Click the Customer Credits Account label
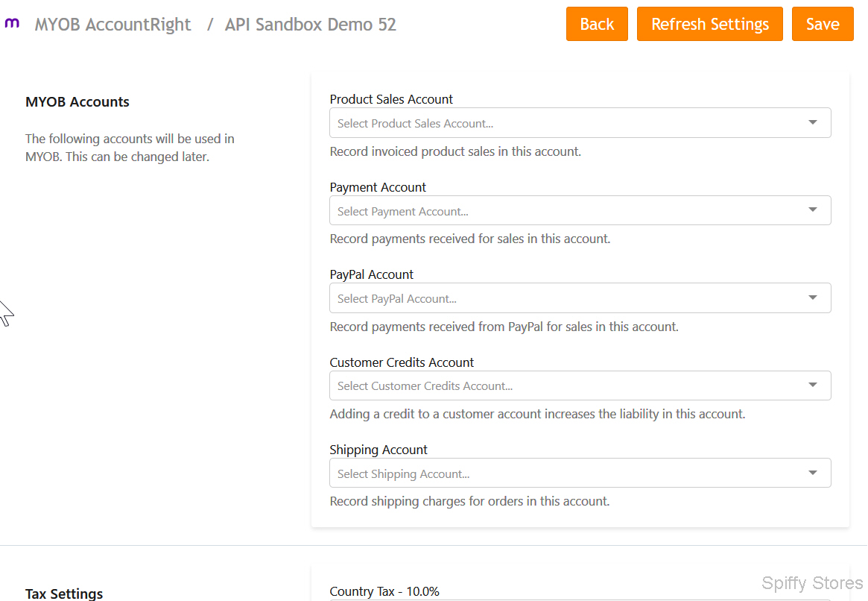Screen dimensions: 868x601 coord(402,362)
